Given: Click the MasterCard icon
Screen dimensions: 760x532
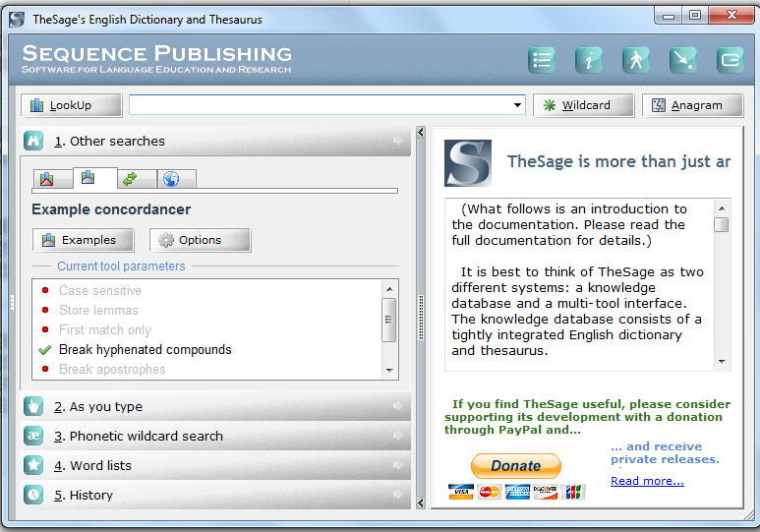Looking at the screenshot, I should 489,492.
